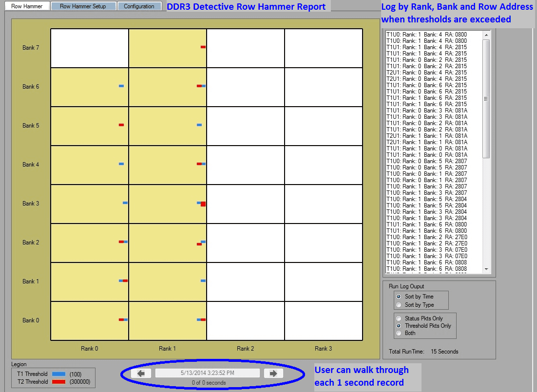Select first log entry T1U0 Rank 1 Bank 3 RA: 07E0

[426, 250]
